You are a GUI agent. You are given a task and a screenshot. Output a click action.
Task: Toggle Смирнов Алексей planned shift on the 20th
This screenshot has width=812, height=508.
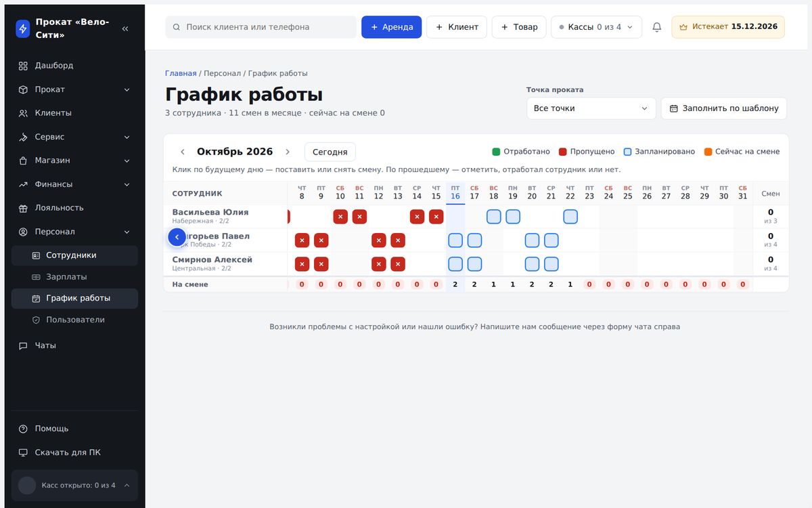click(x=533, y=264)
